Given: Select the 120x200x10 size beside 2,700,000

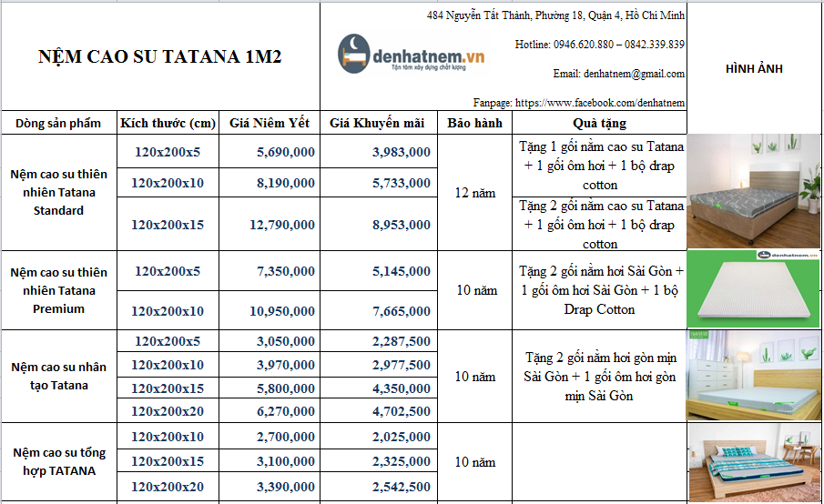Looking at the screenshot, I should tap(168, 437).
